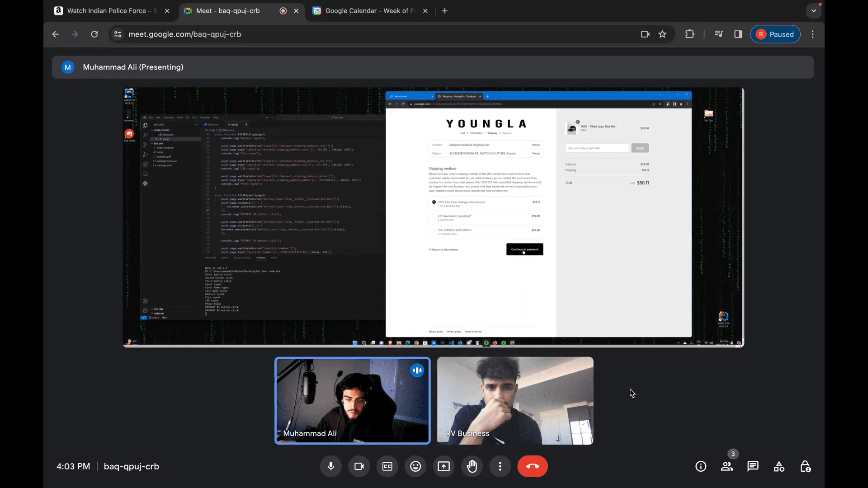868x488 pixels.
Task: Expand Outline section in VS Code sidebar
Action: coord(158,309)
